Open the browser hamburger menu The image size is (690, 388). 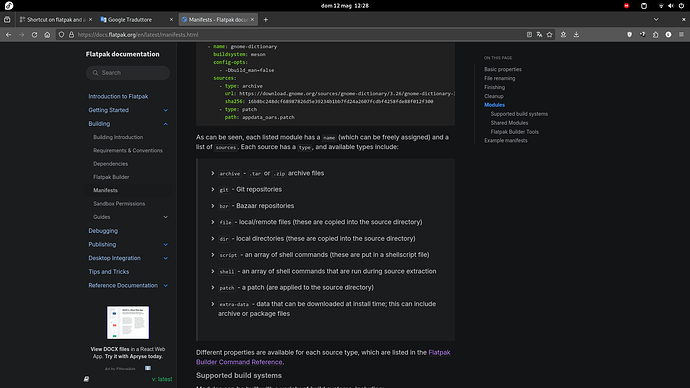[681, 34]
